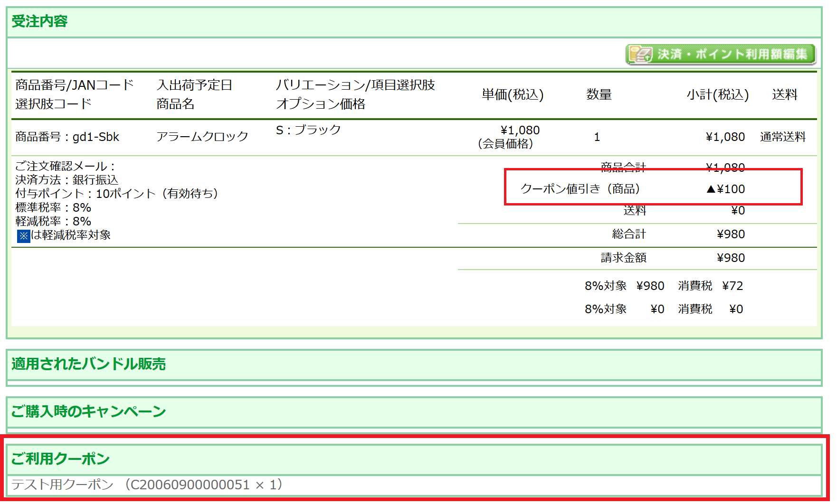This screenshot has height=504, width=837.
Task: Click the 総合計 label
Action: coord(629,234)
